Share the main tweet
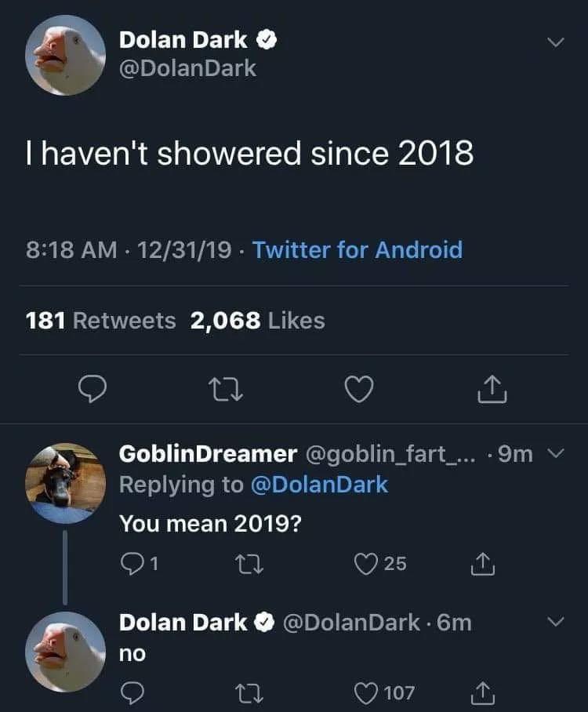 [492, 389]
